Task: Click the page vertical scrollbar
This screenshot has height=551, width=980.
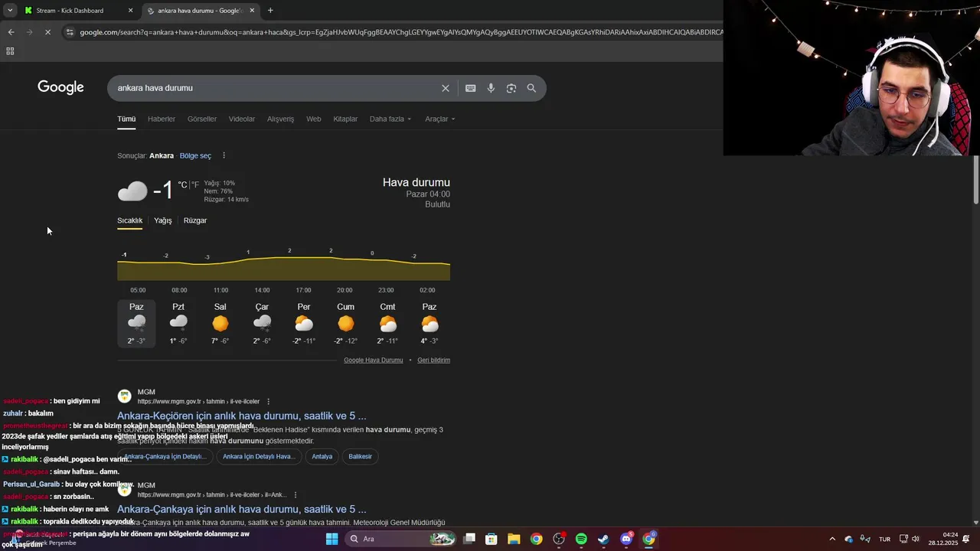Action: tap(975, 181)
